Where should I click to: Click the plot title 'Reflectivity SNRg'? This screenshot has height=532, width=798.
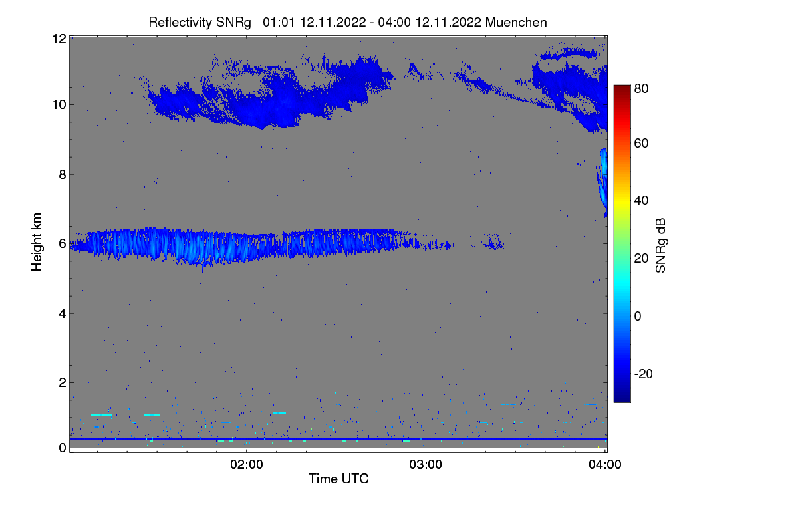coord(200,22)
